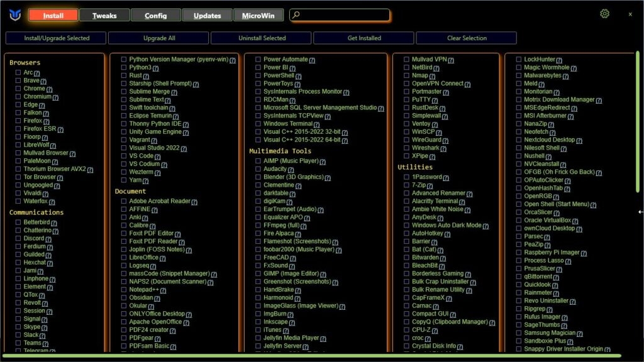This screenshot has height=362, width=644.
Task: Click the Utilities category heading
Action: [x=415, y=167]
